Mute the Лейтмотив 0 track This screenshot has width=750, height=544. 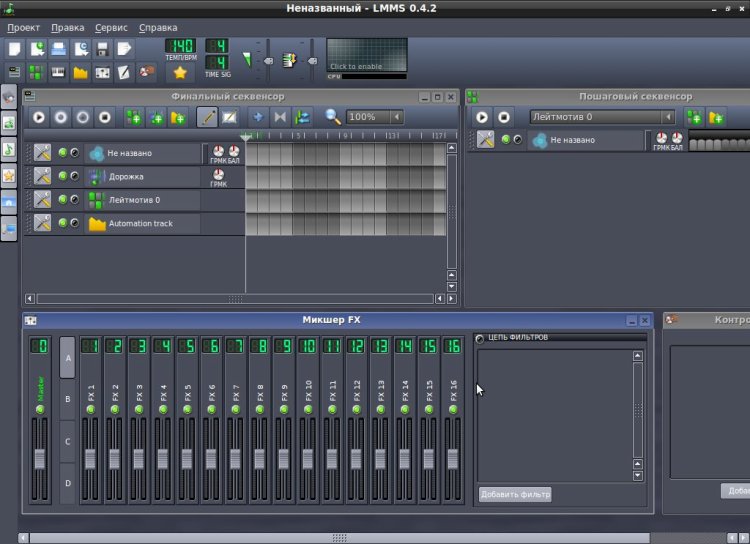[x=63, y=200]
